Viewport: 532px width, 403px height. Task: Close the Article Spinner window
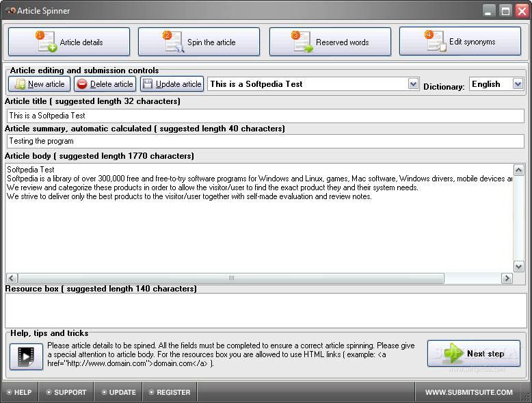pos(522,11)
